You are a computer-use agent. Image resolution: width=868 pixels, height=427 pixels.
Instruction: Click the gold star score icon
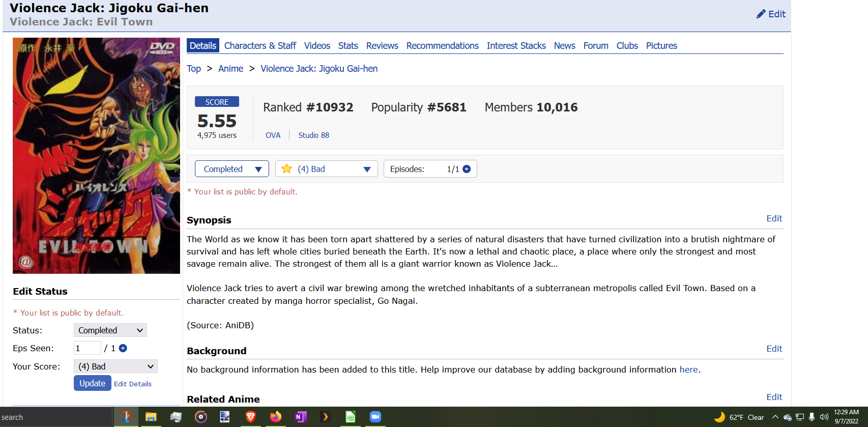[286, 169]
